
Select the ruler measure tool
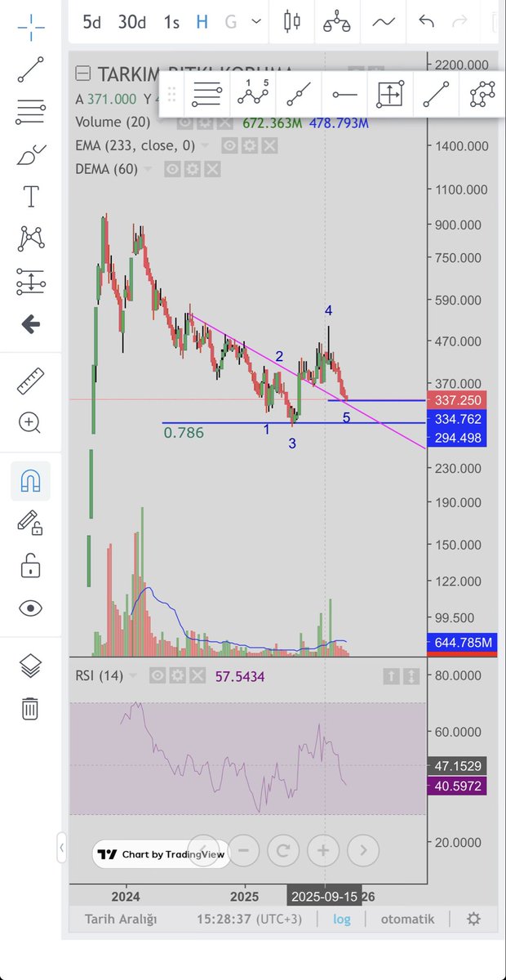(30, 381)
